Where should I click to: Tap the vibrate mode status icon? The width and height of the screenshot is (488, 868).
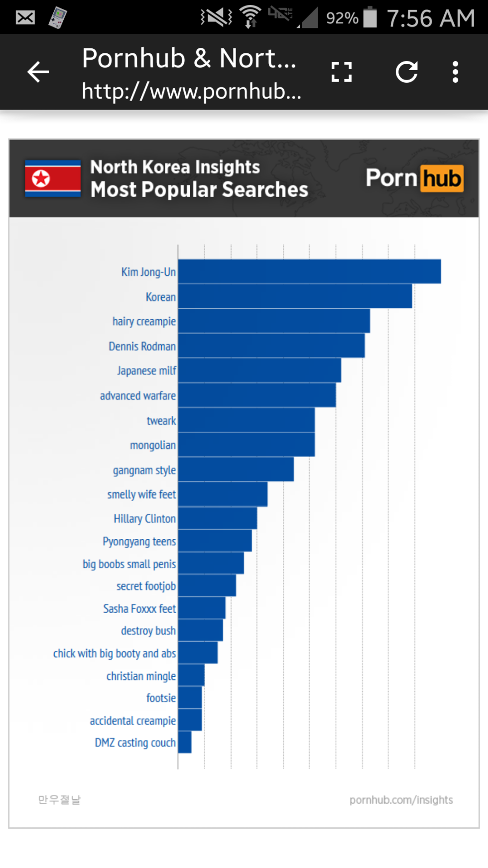point(216,17)
